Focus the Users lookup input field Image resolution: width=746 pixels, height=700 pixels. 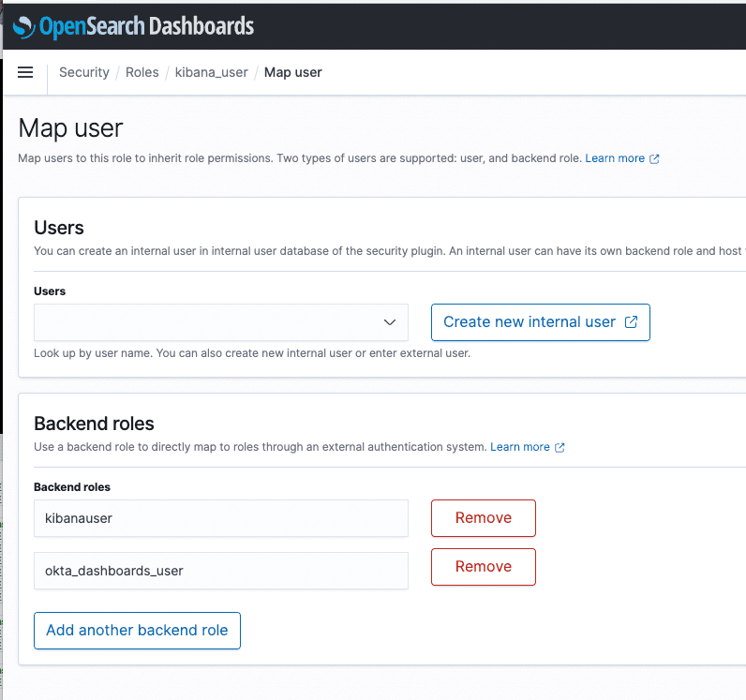221,322
